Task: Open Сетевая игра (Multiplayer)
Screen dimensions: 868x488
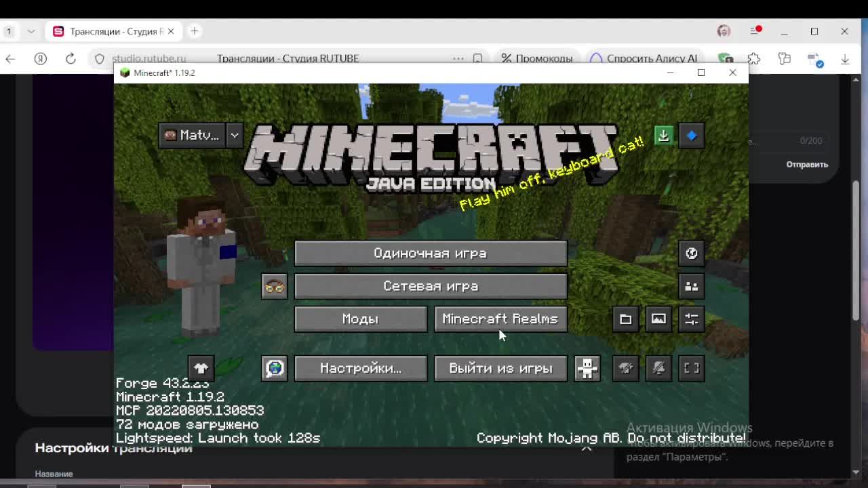Action: [x=431, y=286]
